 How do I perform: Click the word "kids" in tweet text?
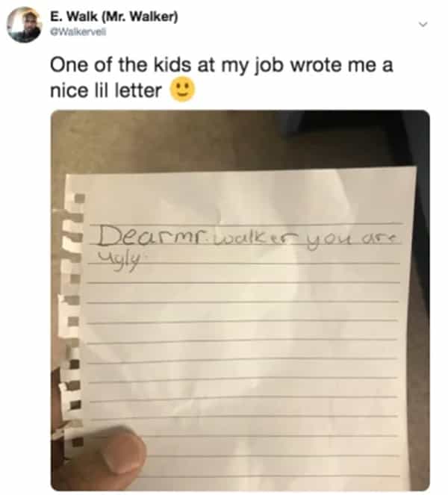pos(172,65)
